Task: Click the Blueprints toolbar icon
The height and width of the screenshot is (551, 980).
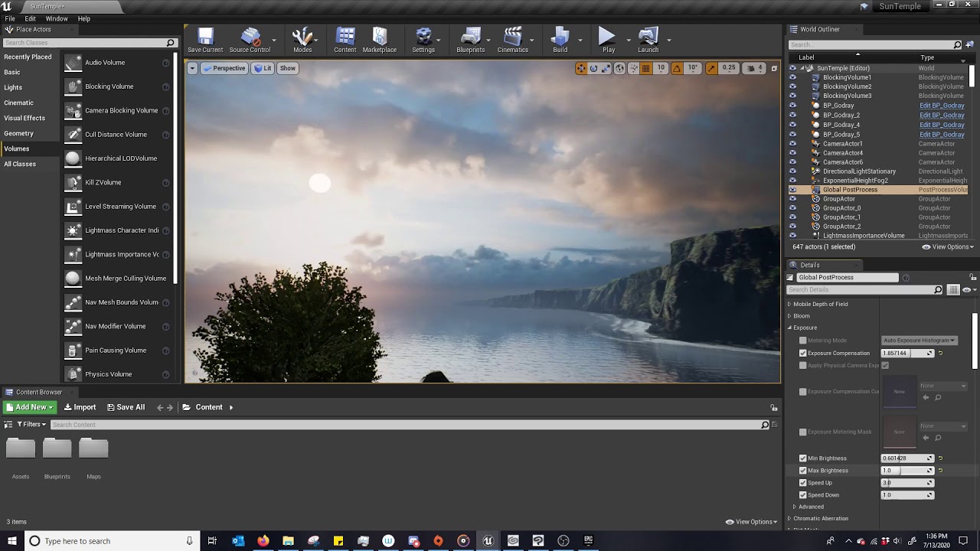Action: (x=471, y=41)
